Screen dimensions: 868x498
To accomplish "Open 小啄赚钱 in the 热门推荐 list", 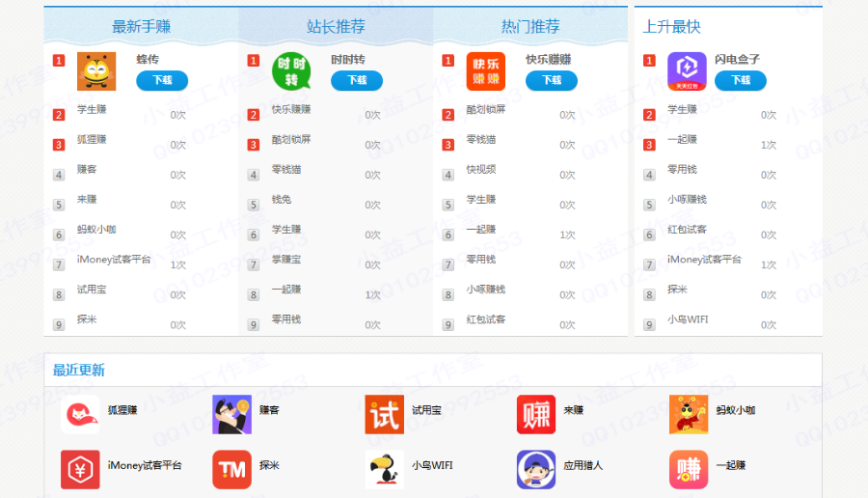I will click(486, 290).
